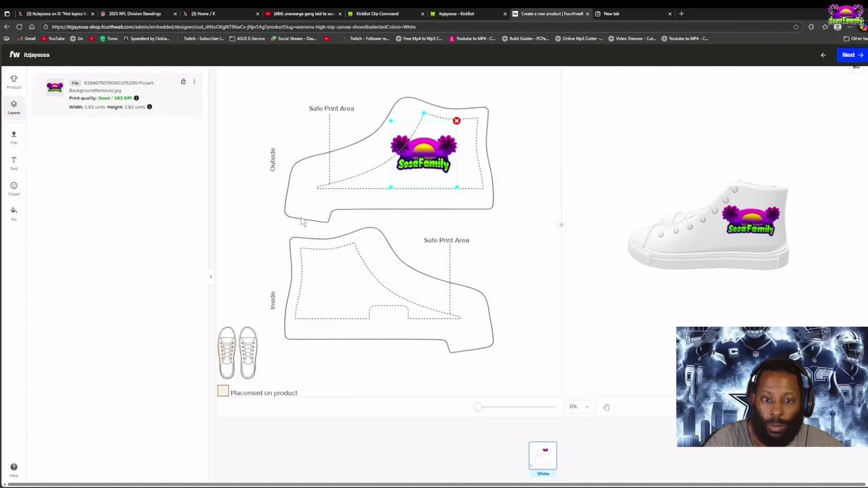Image resolution: width=868 pixels, height=488 pixels.
Task: Click the browser back button
Action: 7,26
